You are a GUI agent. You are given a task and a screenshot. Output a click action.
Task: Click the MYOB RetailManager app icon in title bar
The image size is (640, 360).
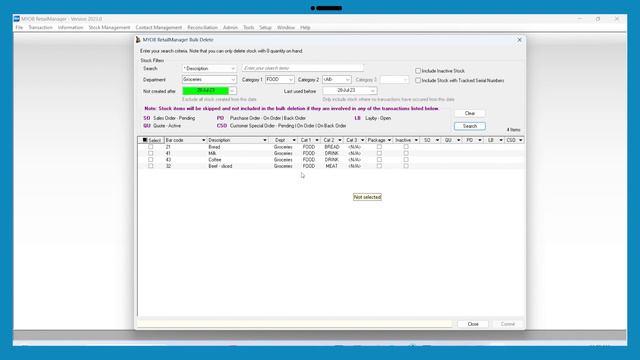click(17, 19)
